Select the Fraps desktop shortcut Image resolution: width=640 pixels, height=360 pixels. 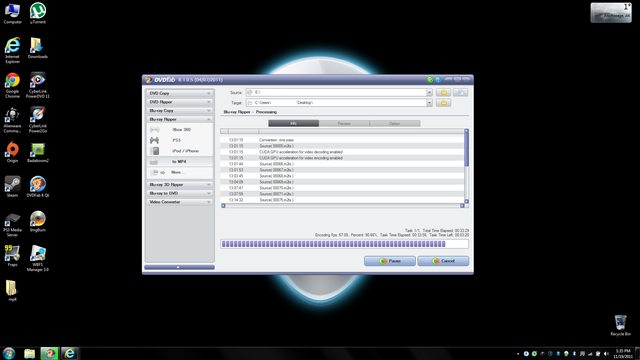coord(12,256)
